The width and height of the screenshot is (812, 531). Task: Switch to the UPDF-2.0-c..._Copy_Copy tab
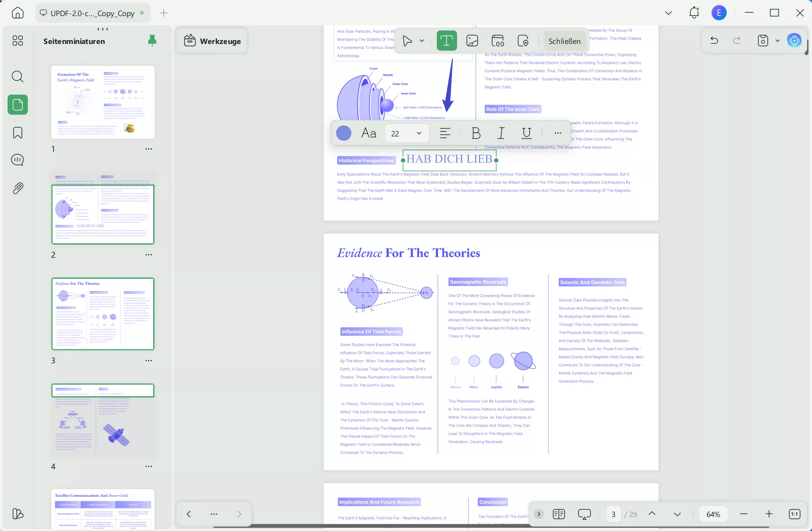click(x=92, y=13)
